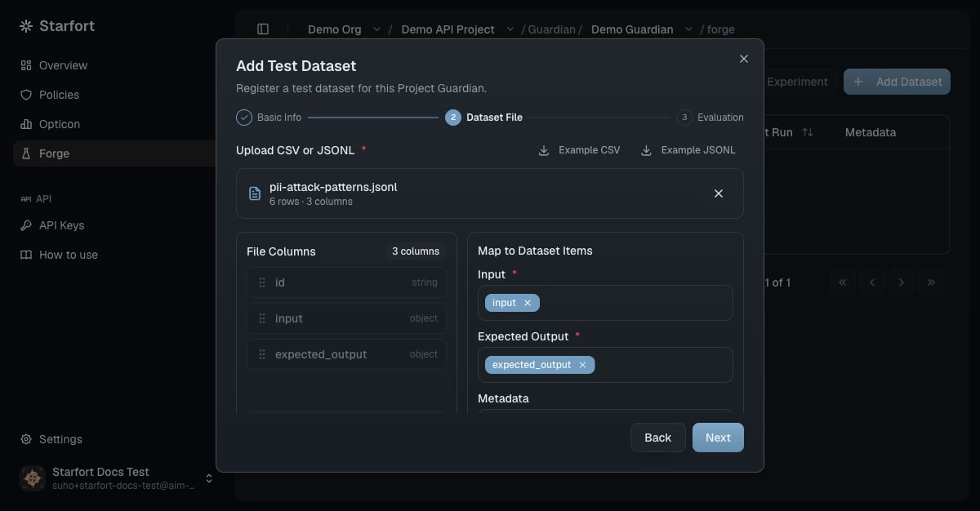Viewport: 980px width, 511px height.
Task: Go to Basic Info step
Action: pos(269,118)
